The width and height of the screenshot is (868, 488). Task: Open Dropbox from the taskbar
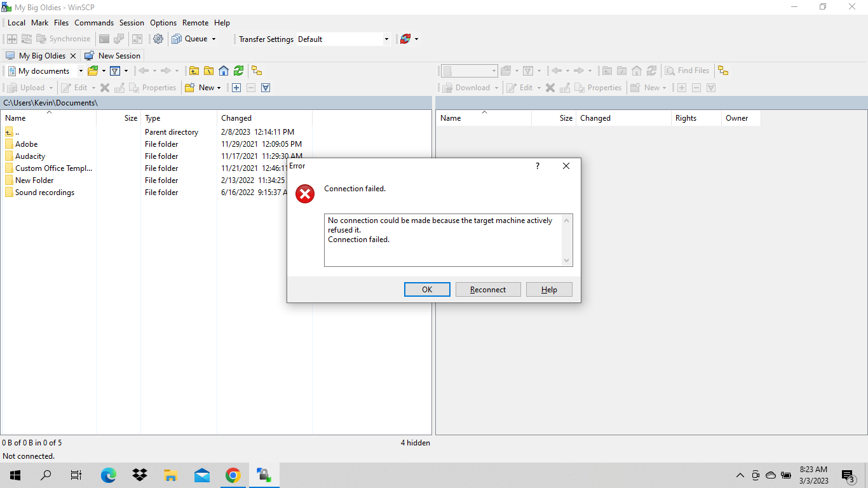(140, 475)
